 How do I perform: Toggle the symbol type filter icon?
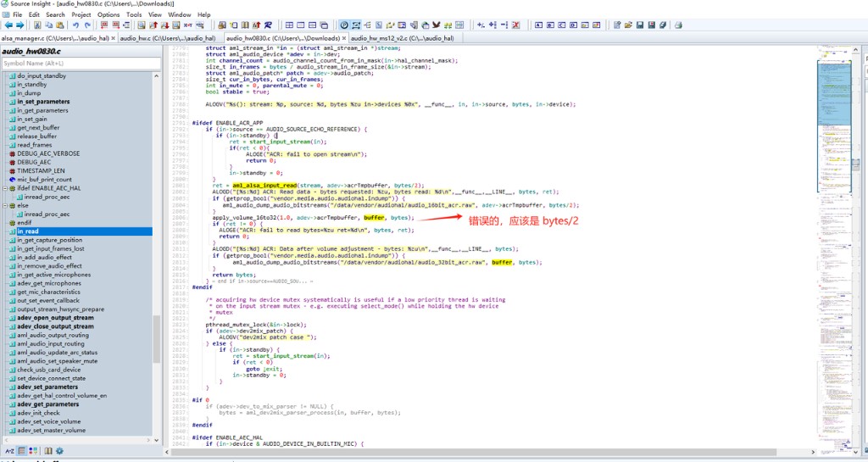coord(33,451)
